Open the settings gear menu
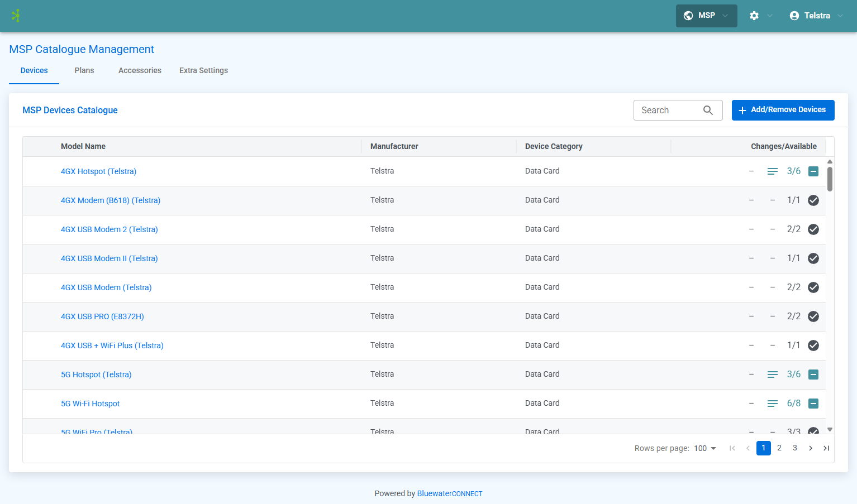 pos(754,16)
